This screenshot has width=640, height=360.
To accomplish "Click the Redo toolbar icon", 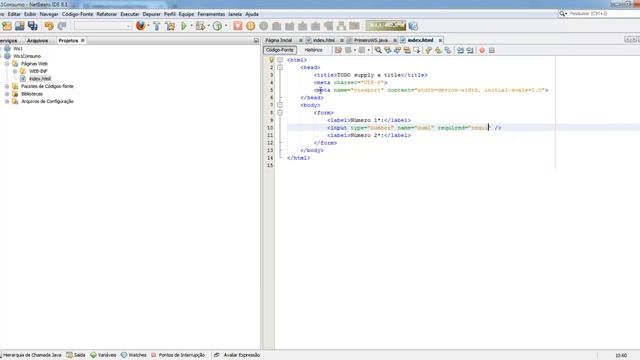I will pyautogui.click(x=62, y=26).
